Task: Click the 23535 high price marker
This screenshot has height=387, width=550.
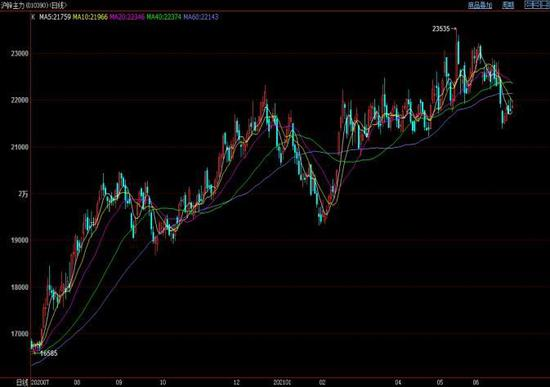Action: [x=441, y=29]
